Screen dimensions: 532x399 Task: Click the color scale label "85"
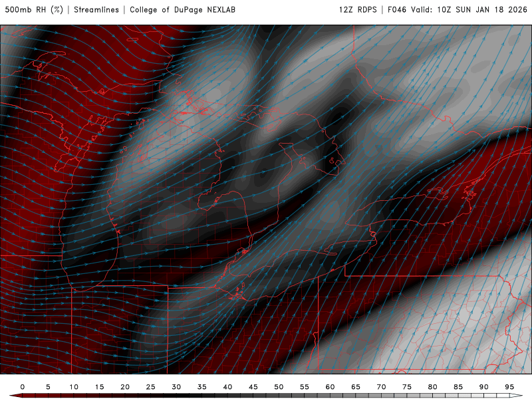coord(458,387)
